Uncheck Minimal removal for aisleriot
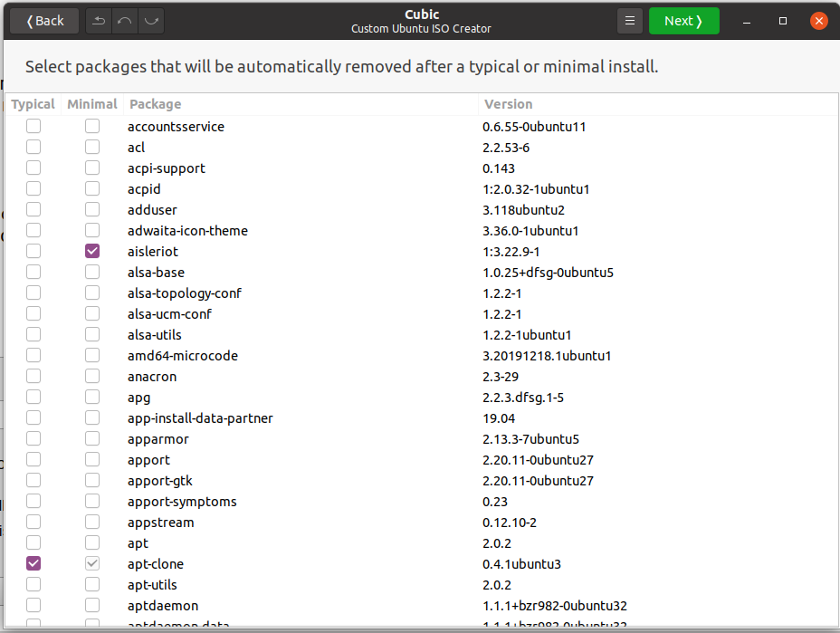Viewport: 840px width, 633px height. pos(92,251)
